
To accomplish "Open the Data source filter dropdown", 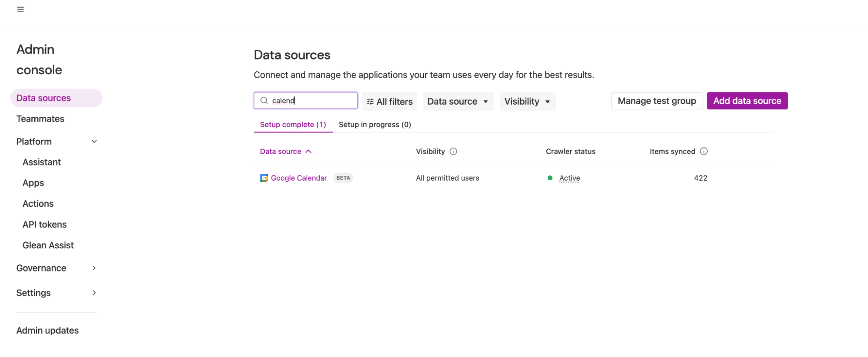I will pyautogui.click(x=458, y=101).
